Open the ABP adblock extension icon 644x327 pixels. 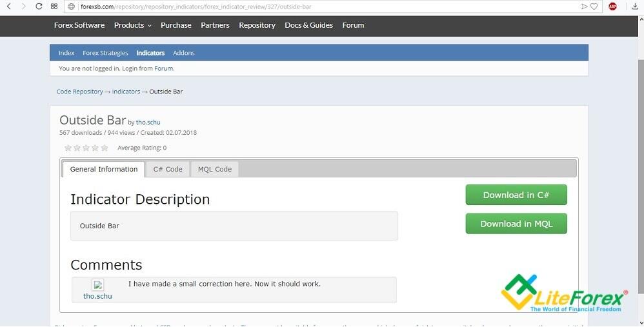tap(612, 6)
